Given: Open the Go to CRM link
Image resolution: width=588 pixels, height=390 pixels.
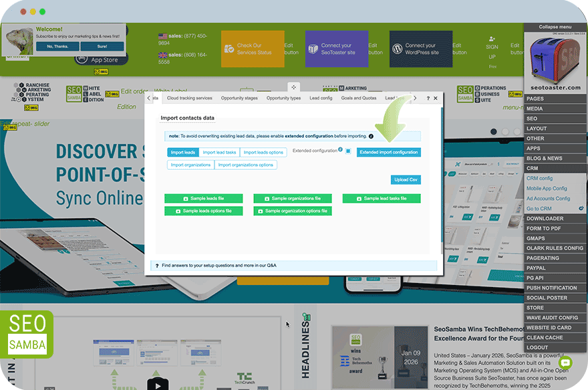Looking at the screenshot, I should point(539,208).
